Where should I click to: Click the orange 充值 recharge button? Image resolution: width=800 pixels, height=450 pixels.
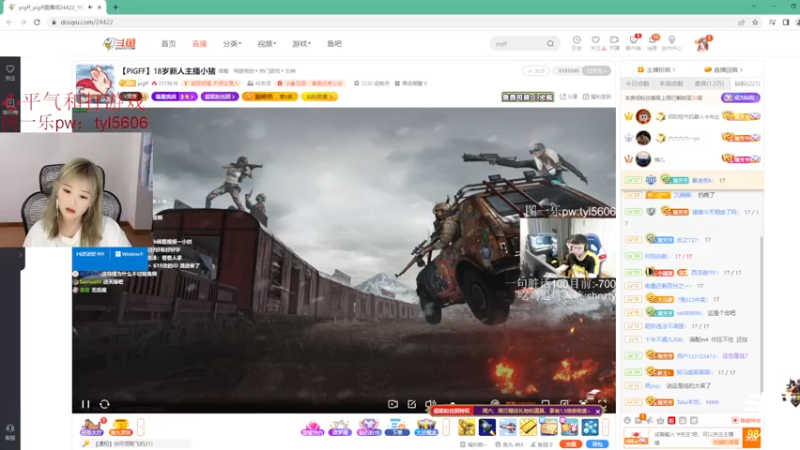[570, 444]
